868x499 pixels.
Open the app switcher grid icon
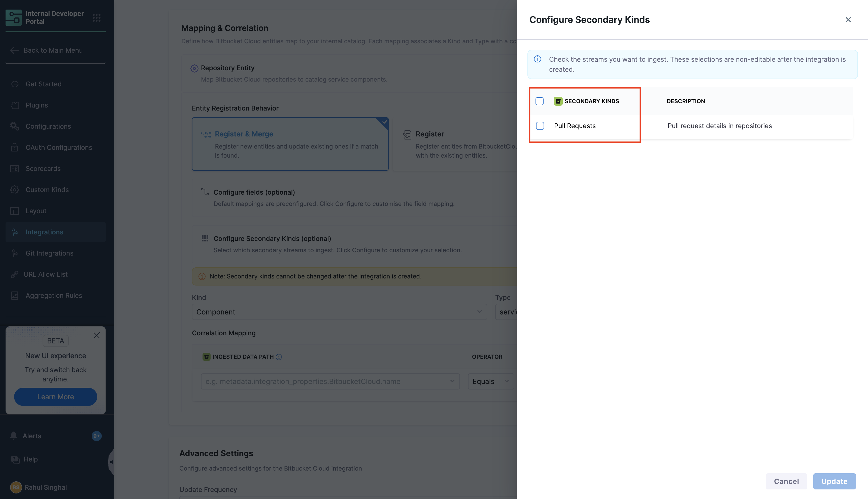pos(97,17)
